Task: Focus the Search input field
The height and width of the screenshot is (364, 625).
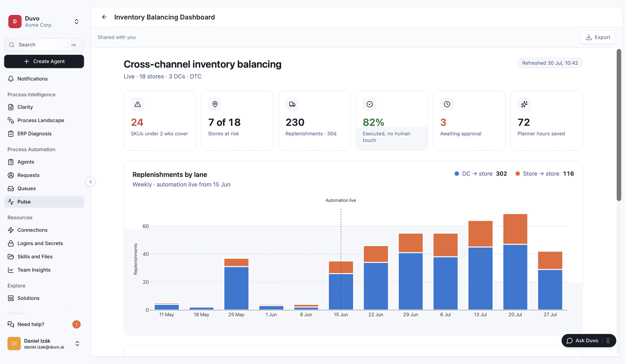Action: click(x=44, y=45)
